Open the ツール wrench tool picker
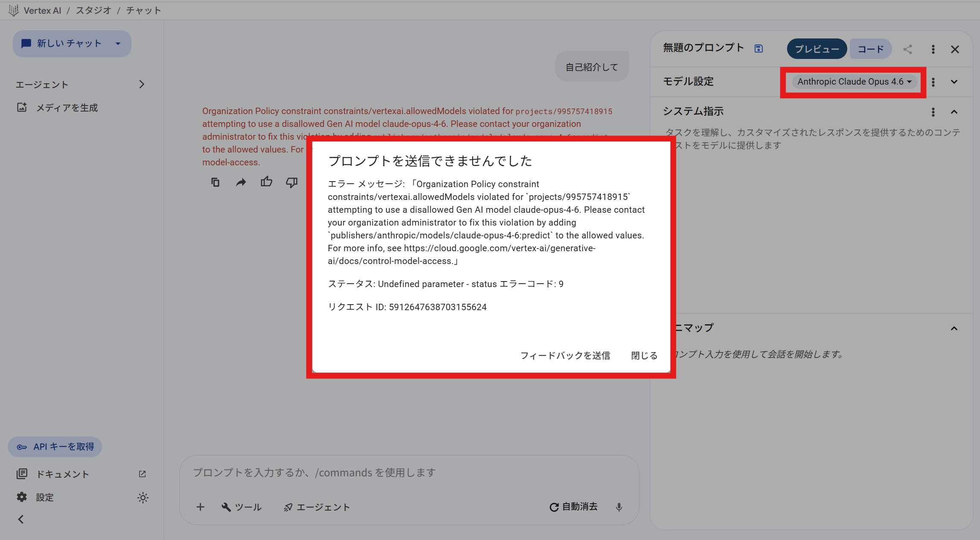This screenshot has width=980, height=540. (241, 507)
